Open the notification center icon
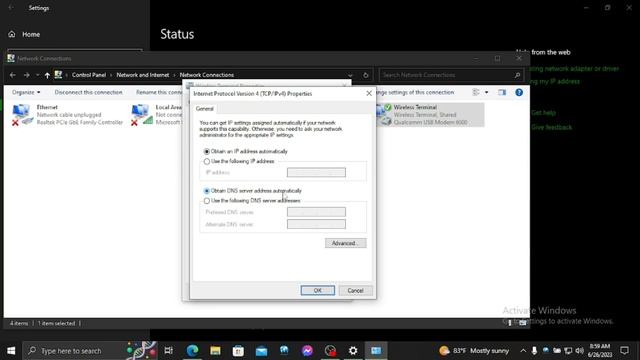 (x=624, y=351)
